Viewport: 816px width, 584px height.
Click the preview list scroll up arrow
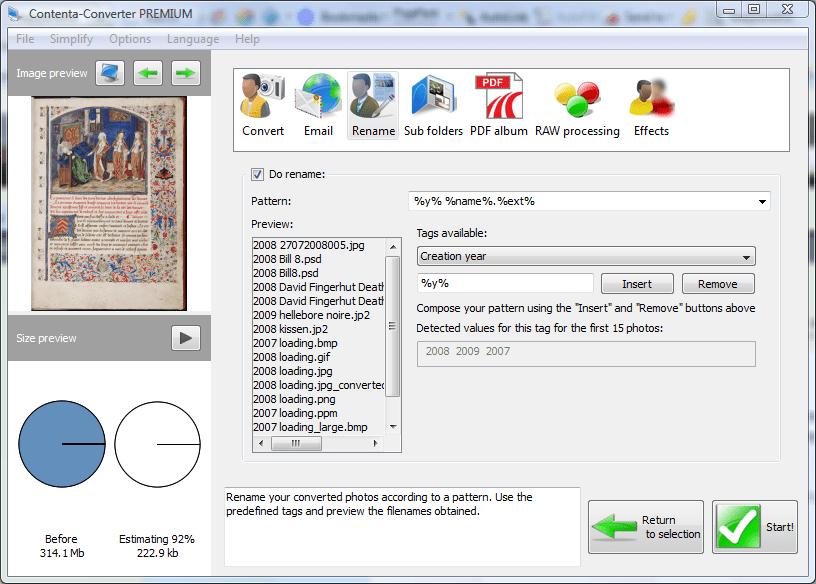pos(393,246)
